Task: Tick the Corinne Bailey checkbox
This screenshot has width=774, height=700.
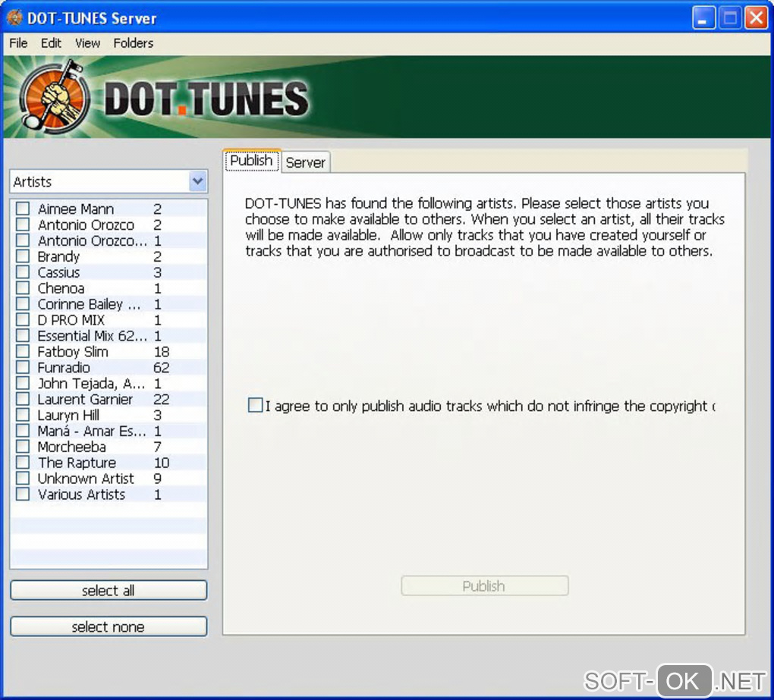Action: (23, 303)
